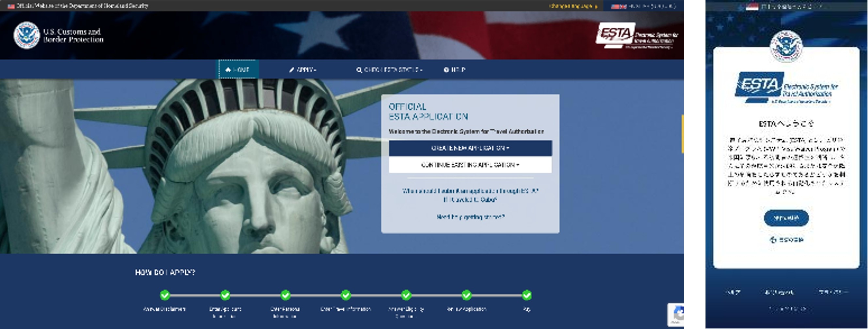
Task: Open the language selector in top-right bar
Action: click(643, 6)
